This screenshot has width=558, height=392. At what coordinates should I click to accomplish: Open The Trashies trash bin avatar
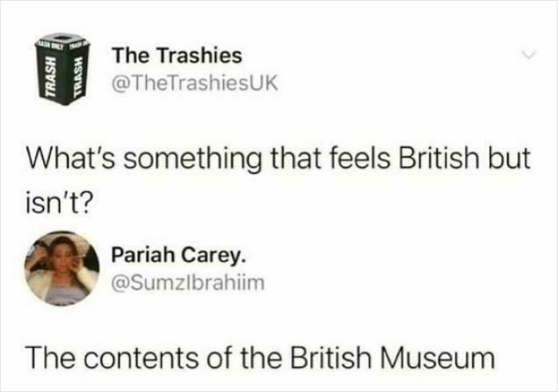tap(63, 70)
